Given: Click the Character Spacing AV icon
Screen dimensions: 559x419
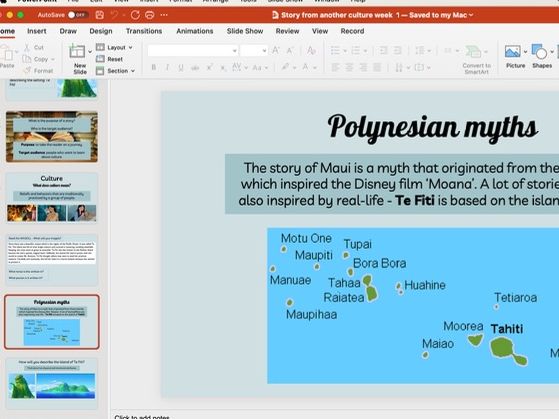Looking at the screenshot, I should pos(237,67).
